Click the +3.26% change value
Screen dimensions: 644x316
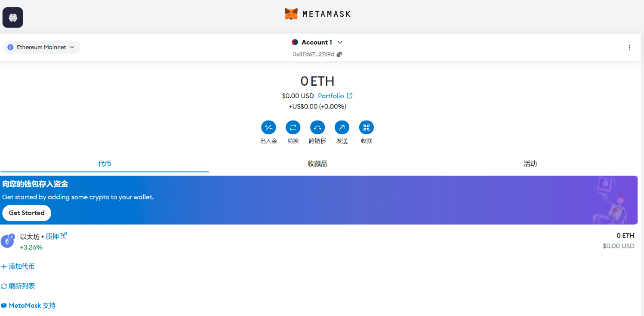coord(31,248)
